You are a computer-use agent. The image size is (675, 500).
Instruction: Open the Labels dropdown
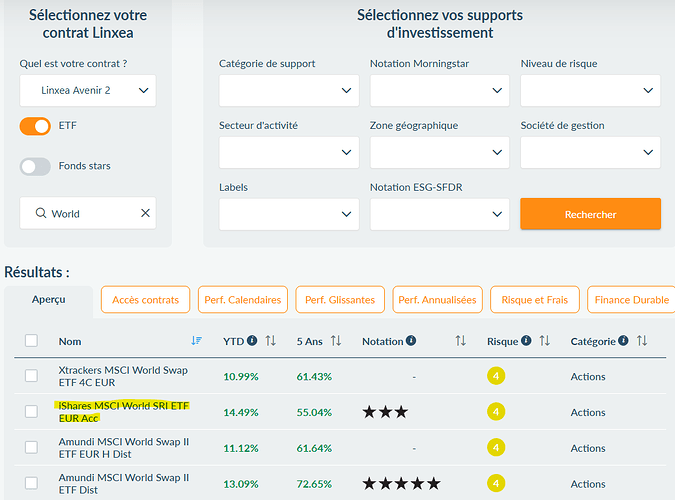[289, 214]
